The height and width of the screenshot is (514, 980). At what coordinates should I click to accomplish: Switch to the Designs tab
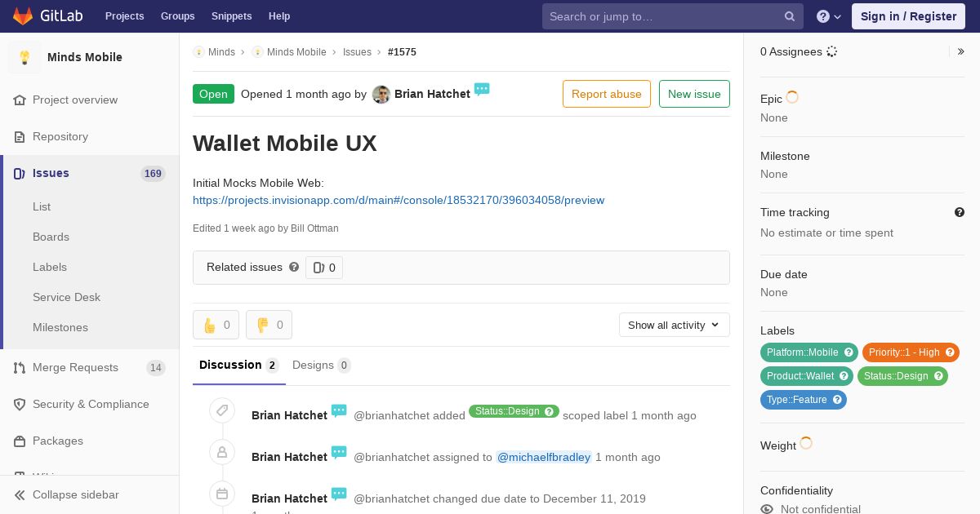pos(321,365)
